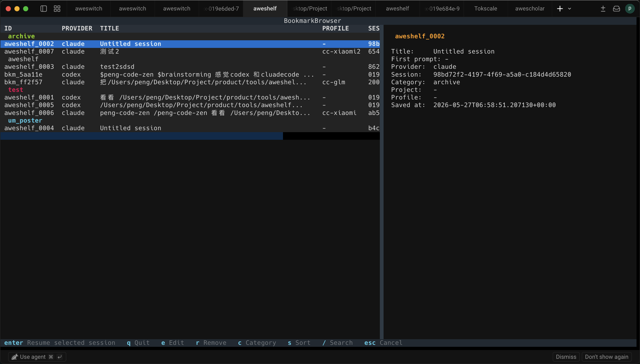Image resolution: width=640 pixels, height=364 pixels.
Task: Select row aweshelf_0003 test2sdsd
Action: (190, 67)
